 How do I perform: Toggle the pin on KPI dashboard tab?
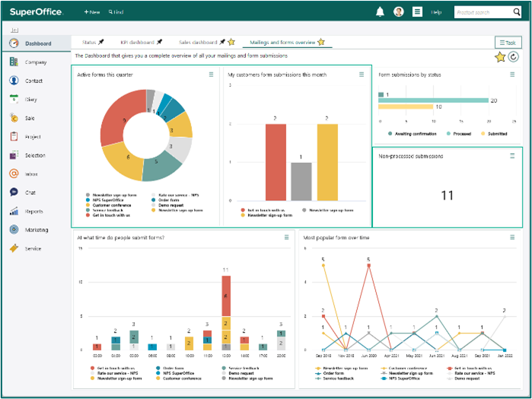[159, 42]
